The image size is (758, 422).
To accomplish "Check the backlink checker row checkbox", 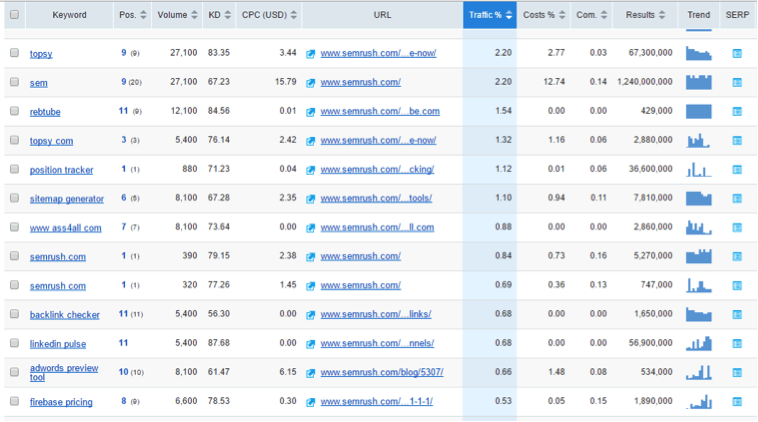I will pos(15,314).
